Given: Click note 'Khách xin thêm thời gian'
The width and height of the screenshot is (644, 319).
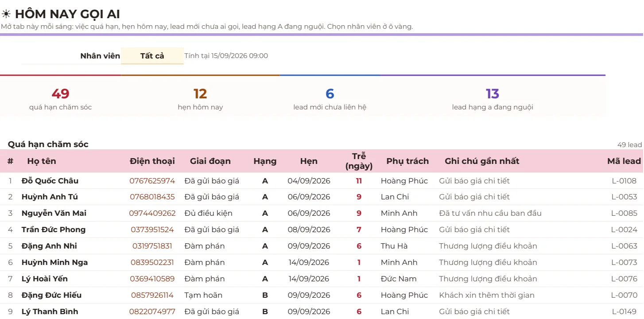Looking at the screenshot, I should pos(487,295).
